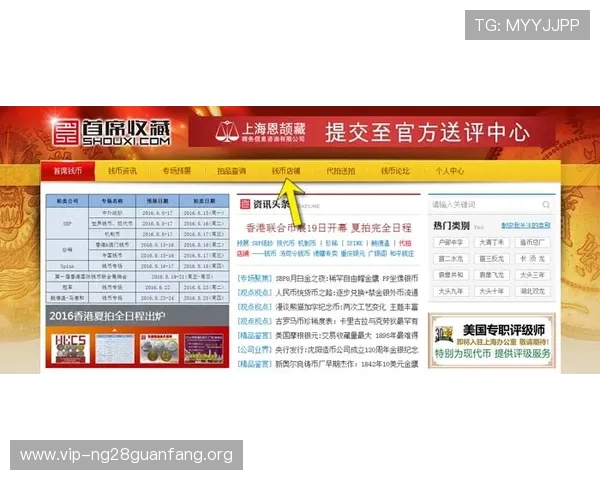Open the 专场预展 nav tab
The image size is (600, 480).
click(177, 171)
